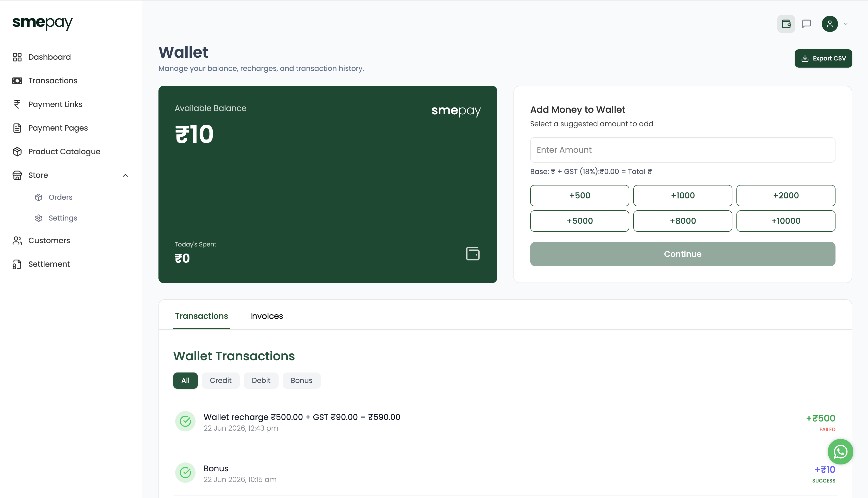Click the SUCCESS status label
This screenshot has height=498, width=868.
824,480
